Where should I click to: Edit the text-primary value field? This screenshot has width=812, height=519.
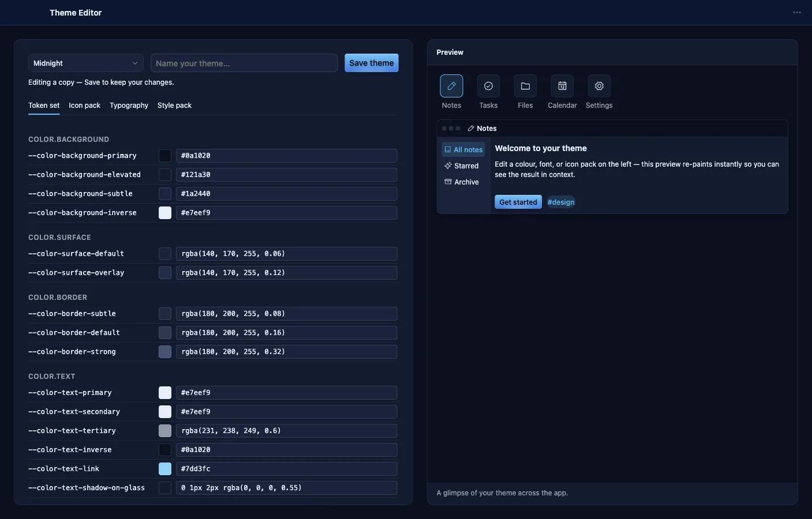[x=286, y=393]
